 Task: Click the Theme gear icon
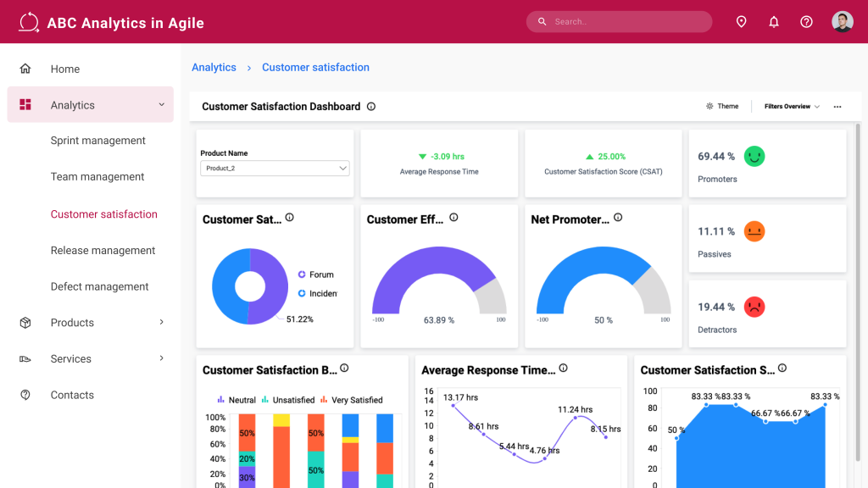point(709,106)
